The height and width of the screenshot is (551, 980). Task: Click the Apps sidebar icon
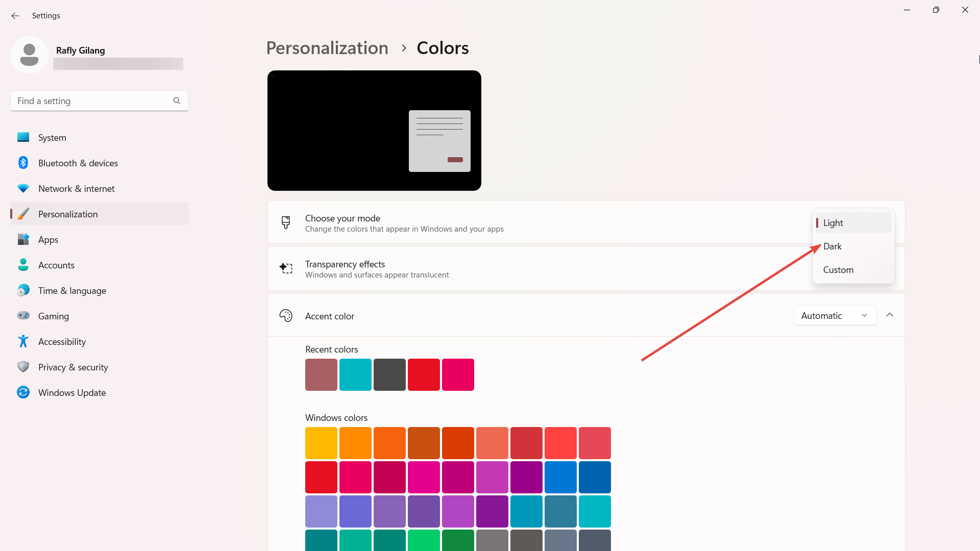pyautogui.click(x=23, y=239)
